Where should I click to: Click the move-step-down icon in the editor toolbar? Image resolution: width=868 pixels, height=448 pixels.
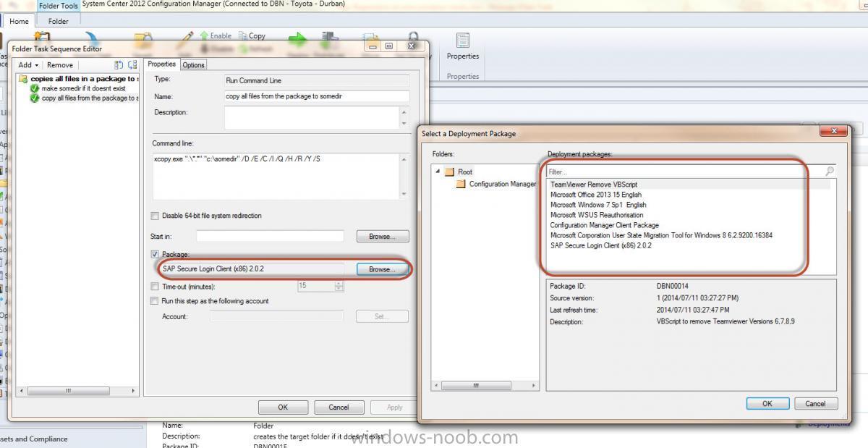(132, 65)
